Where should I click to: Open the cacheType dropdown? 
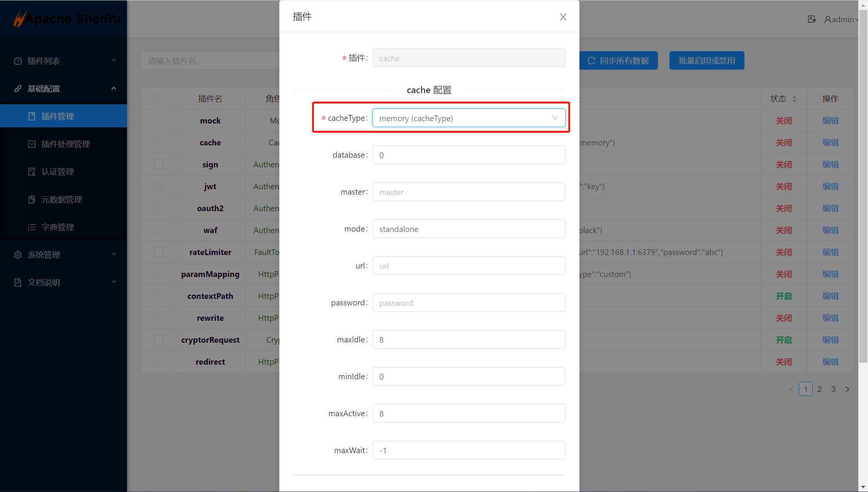[469, 118]
